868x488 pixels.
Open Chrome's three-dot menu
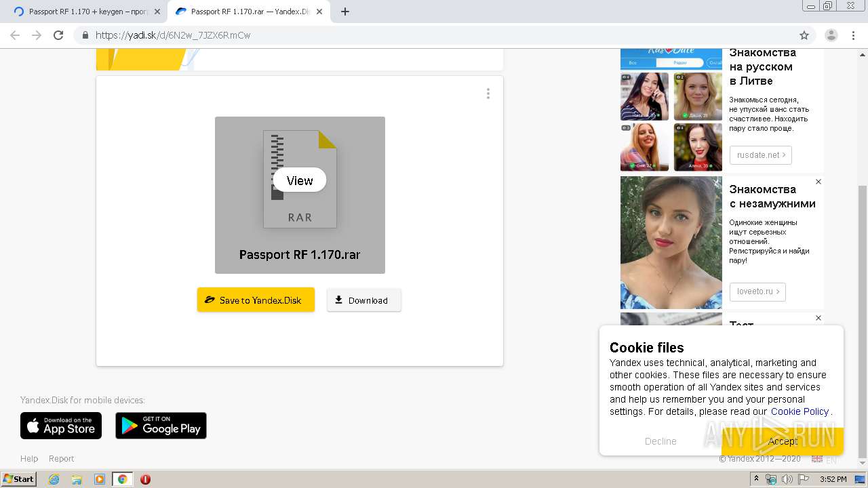853,35
